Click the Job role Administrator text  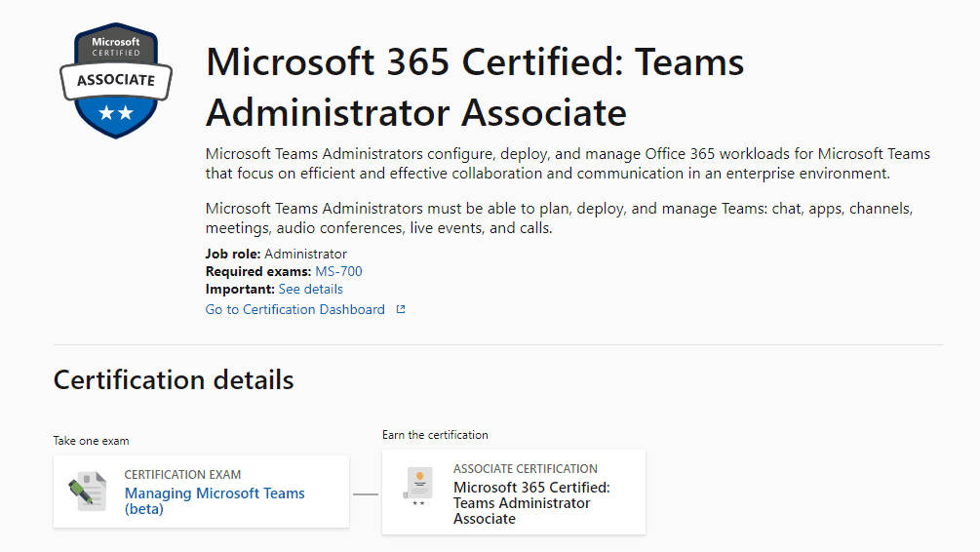(x=276, y=254)
